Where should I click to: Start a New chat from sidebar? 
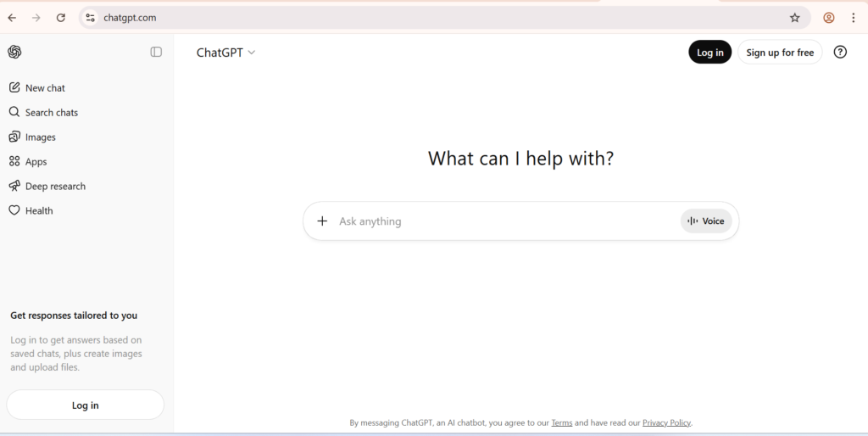45,88
